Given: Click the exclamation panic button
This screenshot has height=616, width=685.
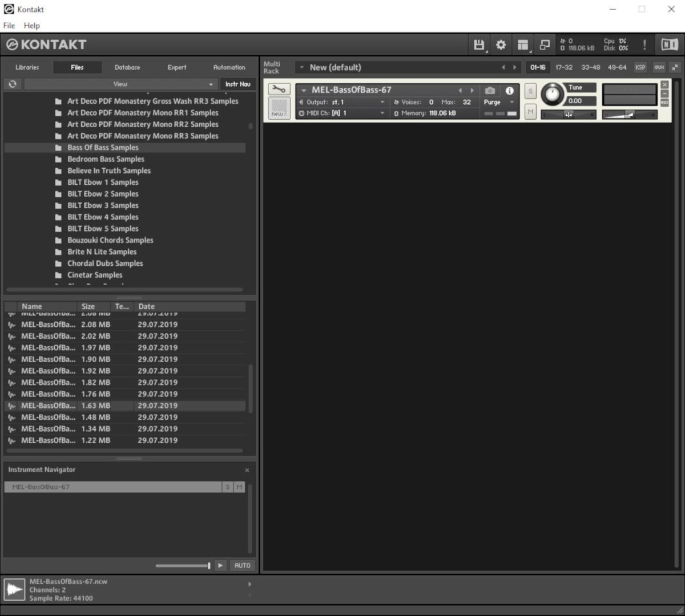Looking at the screenshot, I should pyautogui.click(x=644, y=45).
